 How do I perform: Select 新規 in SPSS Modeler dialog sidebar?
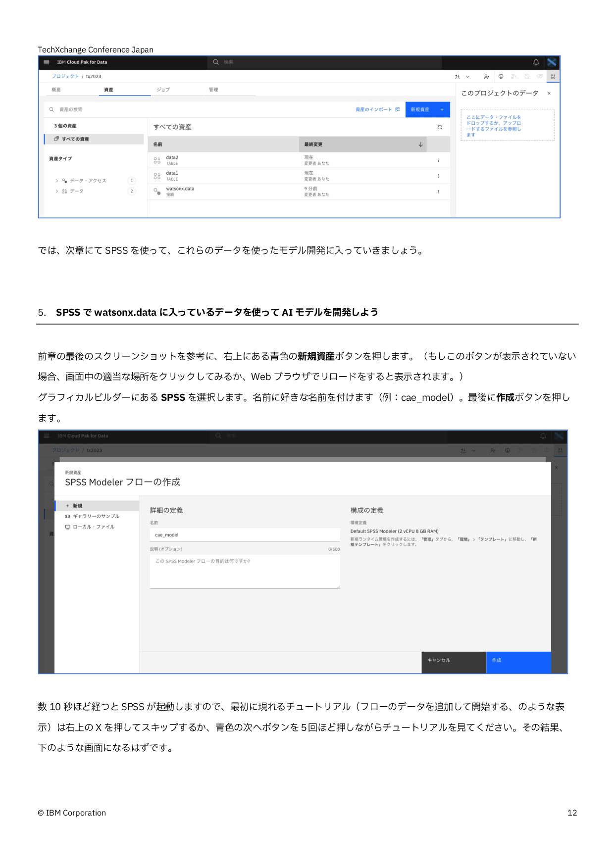coord(97,506)
